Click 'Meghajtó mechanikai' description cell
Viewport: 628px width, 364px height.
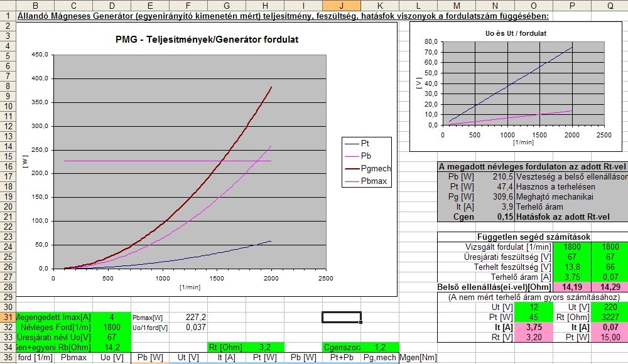coord(555,196)
